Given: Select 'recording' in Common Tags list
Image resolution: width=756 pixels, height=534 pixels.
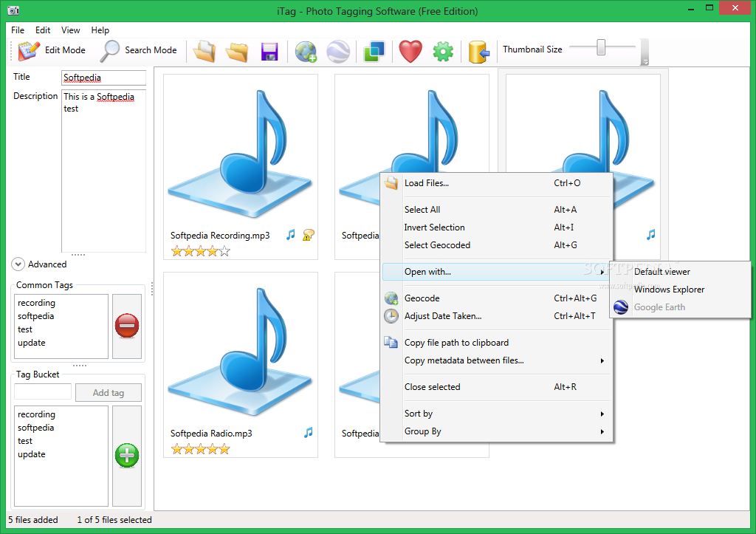Looking at the screenshot, I should (x=37, y=303).
